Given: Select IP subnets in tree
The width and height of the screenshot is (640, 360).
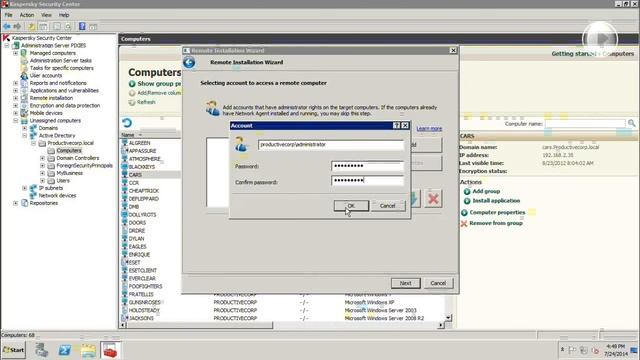Looking at the screenshot, I should pyautogui.click(x=51, y=188).
